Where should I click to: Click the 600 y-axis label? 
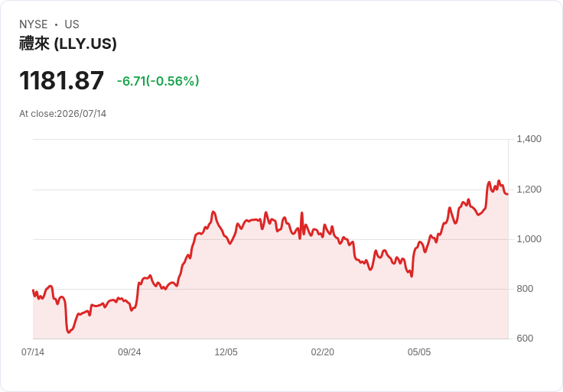[x=525, y=339]
